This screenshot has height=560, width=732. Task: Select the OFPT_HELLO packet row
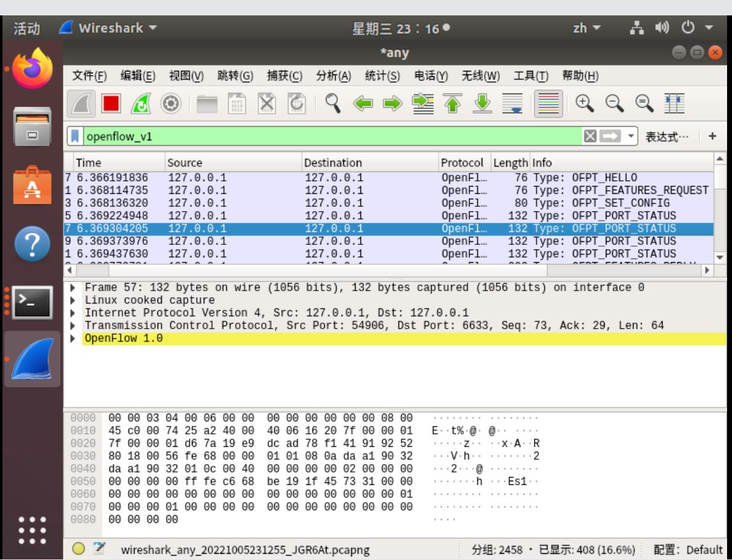(388, 177)
